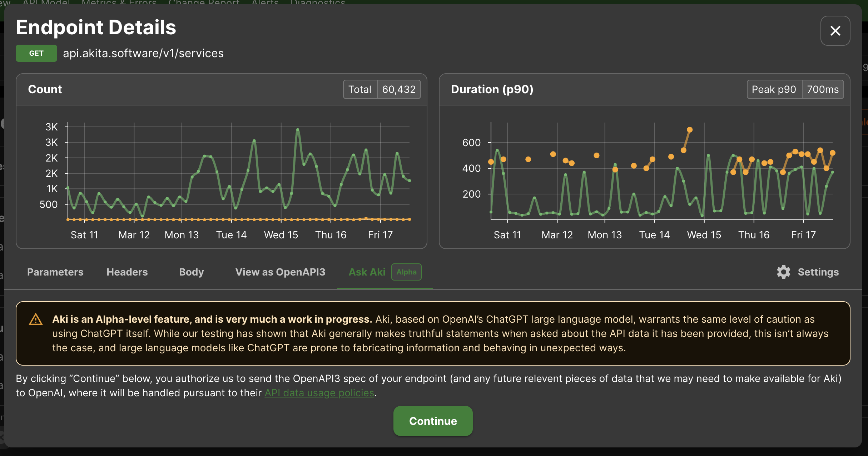
Task: Click the Duration chart's Thu 16 axis label
Action: tap(754, 235)
